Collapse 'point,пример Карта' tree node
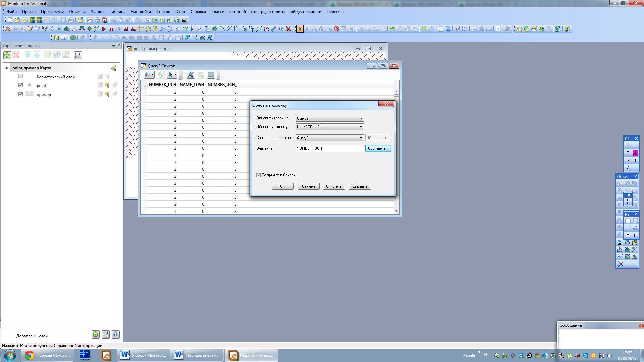The width and height of the screenshot is (644, 362). click(7, 68)
